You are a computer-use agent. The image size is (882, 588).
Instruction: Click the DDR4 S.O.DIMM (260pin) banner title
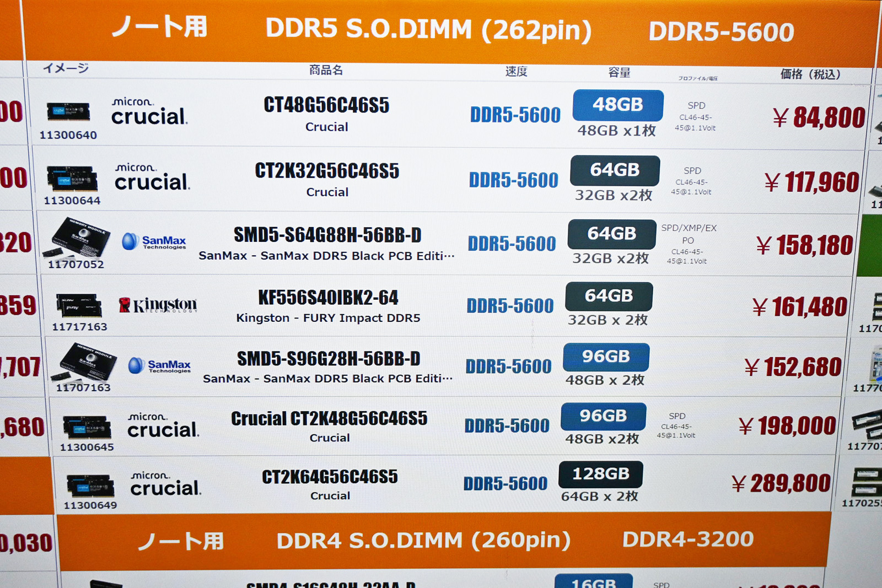(x=423, y=541)
